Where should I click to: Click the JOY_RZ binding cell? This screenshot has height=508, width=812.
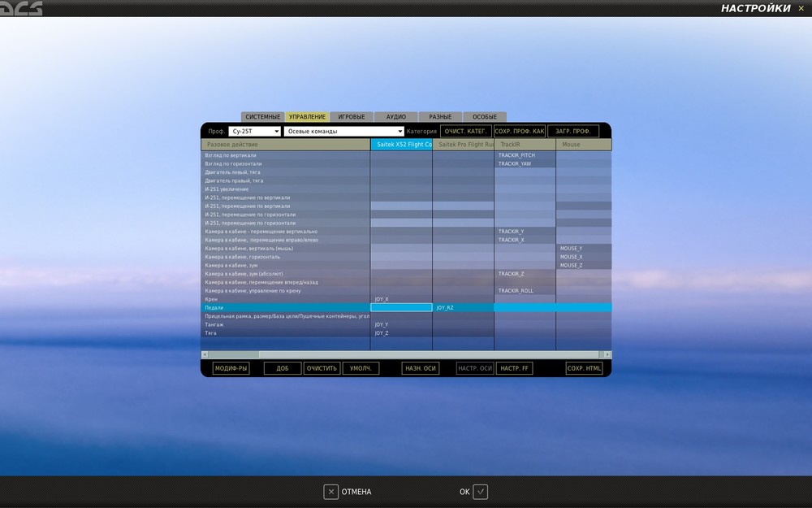(463, 307)
